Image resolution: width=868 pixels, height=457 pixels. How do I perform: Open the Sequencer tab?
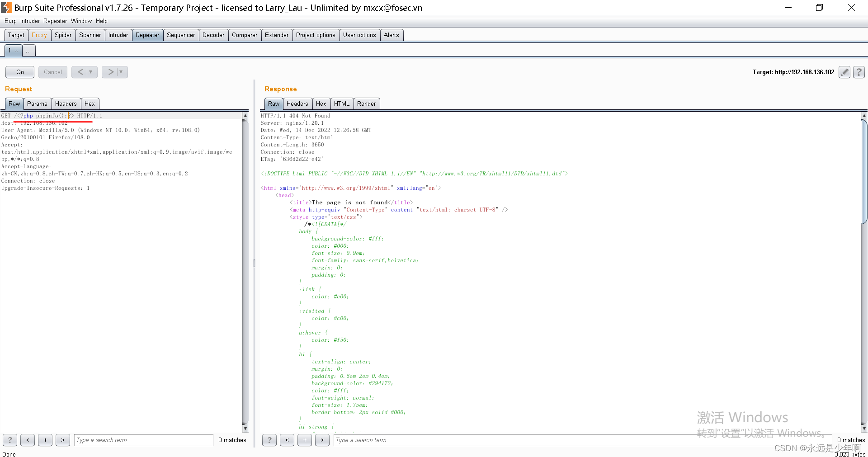click(x=181, y=35)
